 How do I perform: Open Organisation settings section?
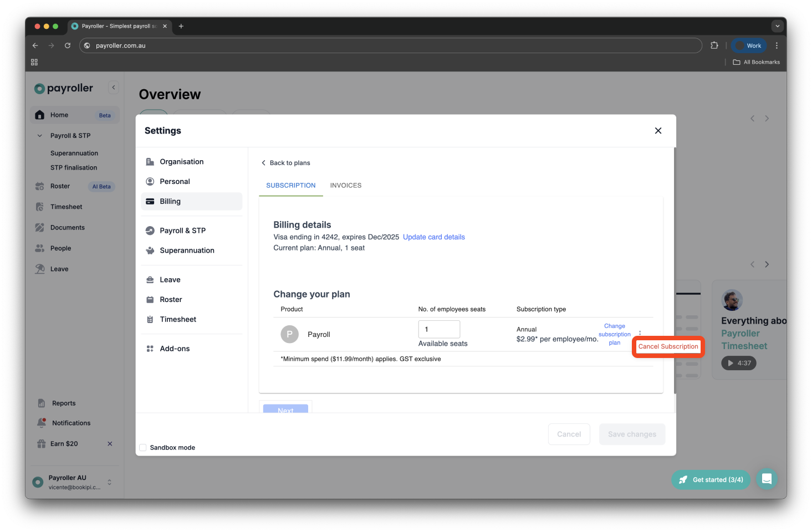click(x=191, y=162)
